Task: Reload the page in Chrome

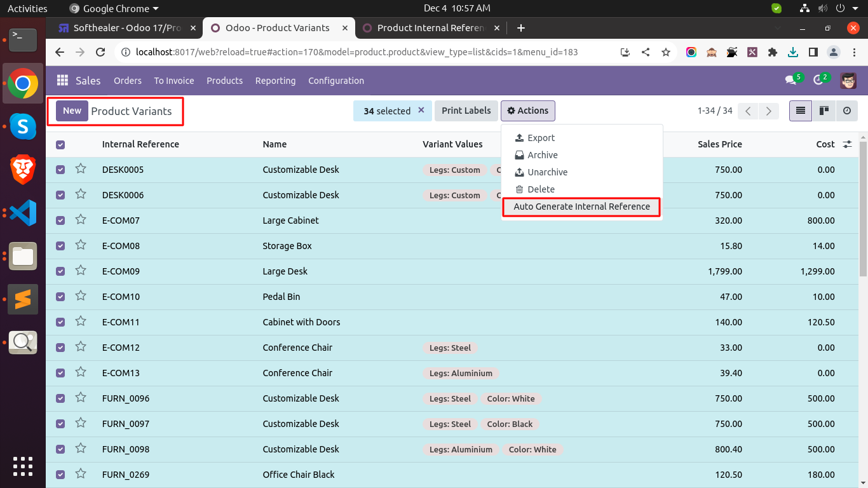Action: 100,52
